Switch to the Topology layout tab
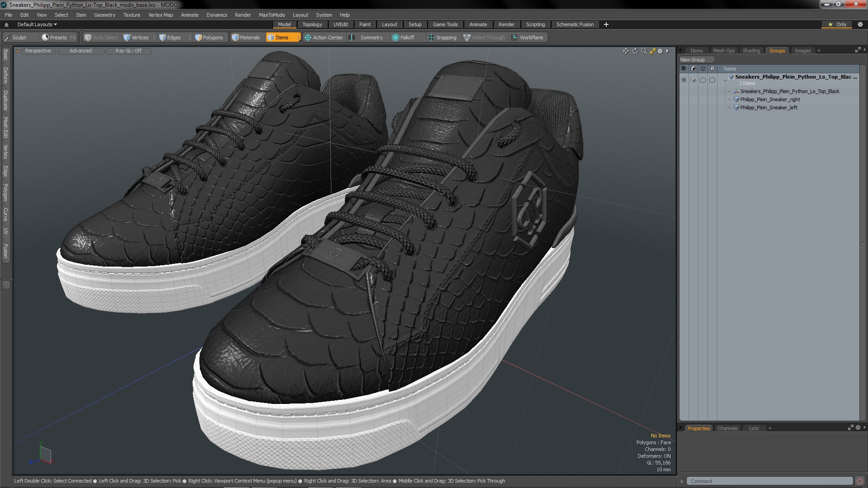The height and width of the screenshot is (488, 868). 312,24
